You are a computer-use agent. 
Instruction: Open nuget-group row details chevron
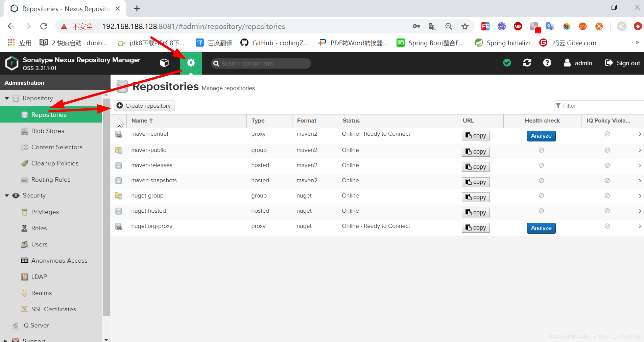click(x=640, y=196)
